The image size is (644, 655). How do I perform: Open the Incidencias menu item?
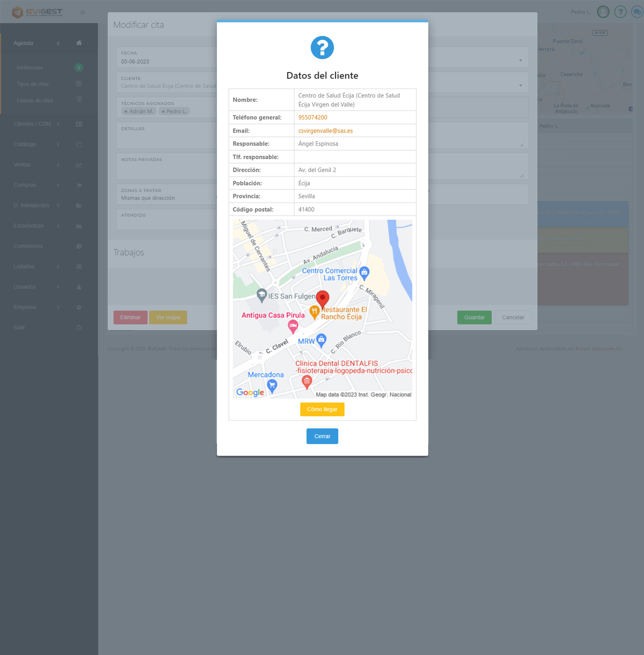pos(30,68)
